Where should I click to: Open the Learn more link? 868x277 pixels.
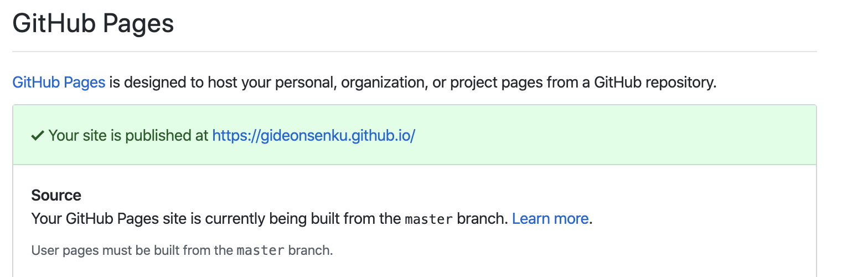pyautogui.click(x=550, y=219)
